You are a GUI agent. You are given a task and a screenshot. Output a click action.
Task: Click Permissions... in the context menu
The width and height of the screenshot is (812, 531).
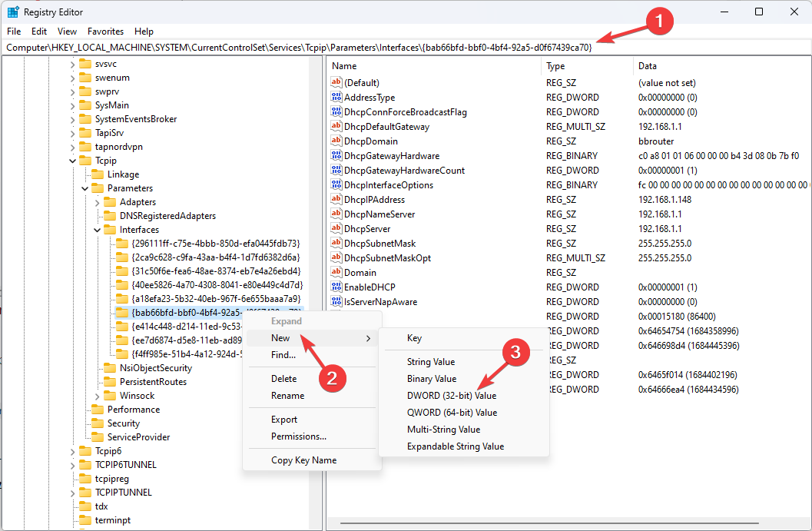pyautogui.click(x=312, y=436)
